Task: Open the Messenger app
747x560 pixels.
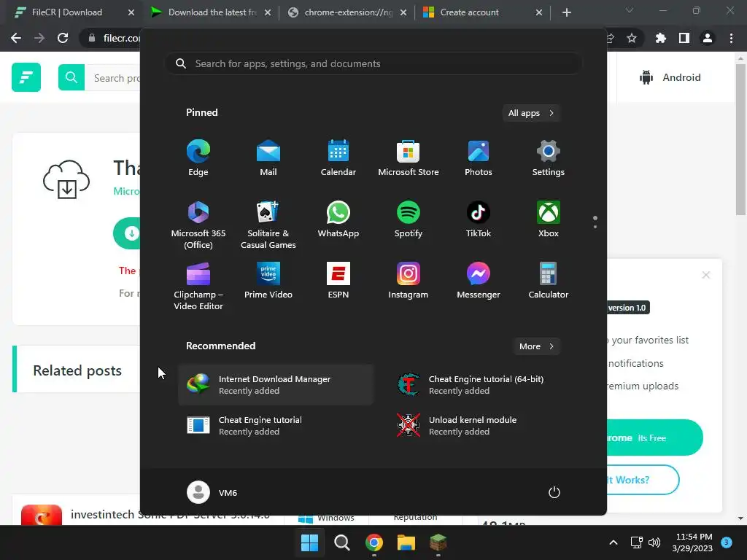Action: point(479,281)
